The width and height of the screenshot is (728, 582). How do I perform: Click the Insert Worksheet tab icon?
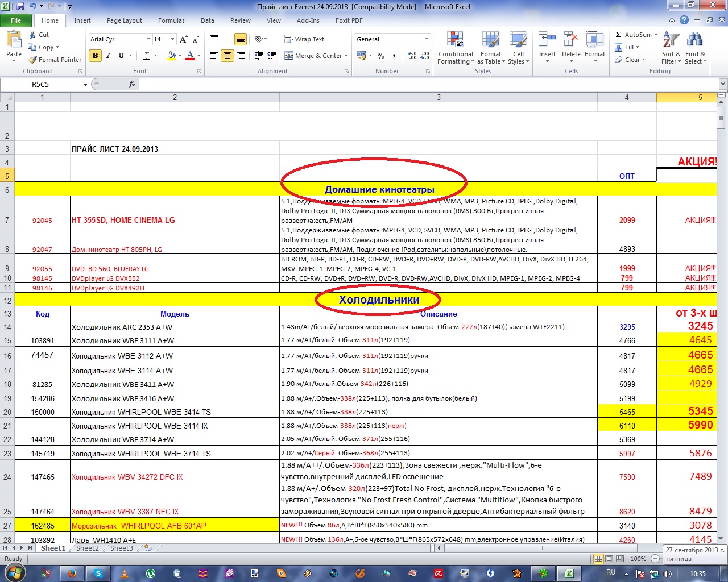click(x=148, y=548)
